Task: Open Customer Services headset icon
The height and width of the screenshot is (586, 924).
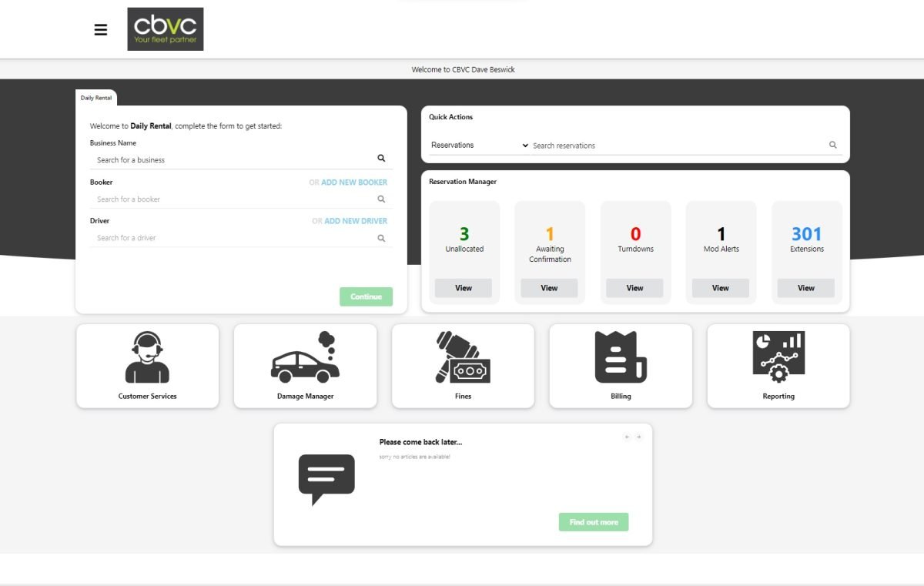Action: point(147,357)
